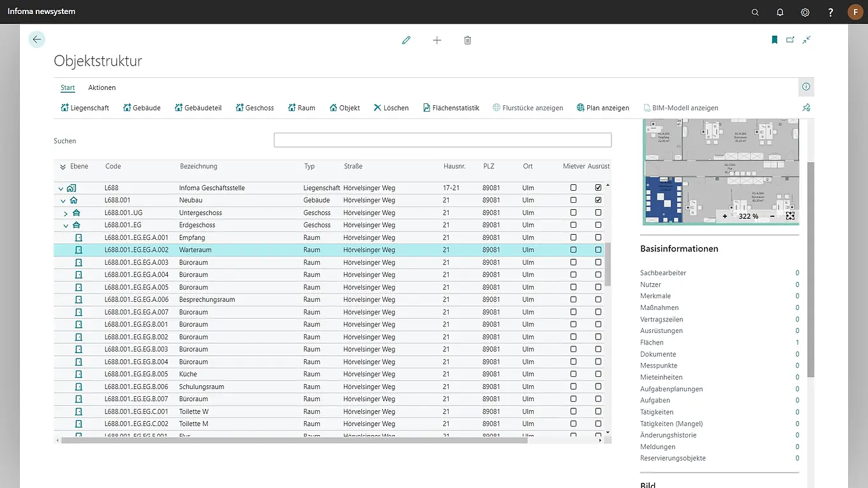Image resolution: width=868 pixels, height=488 pixels.
Task: Toggle Mietver checkbox for Warteraum row
Action: (x=573, y=250)
